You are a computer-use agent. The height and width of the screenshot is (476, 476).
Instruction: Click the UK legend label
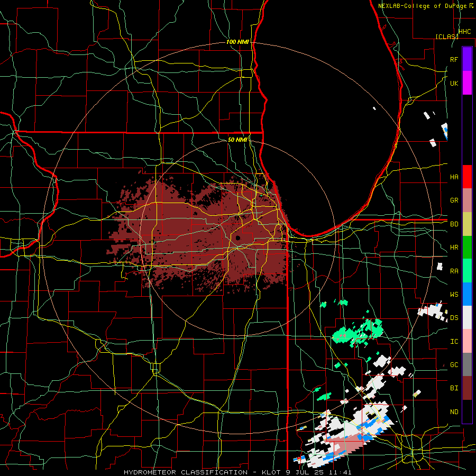(454, 83)
